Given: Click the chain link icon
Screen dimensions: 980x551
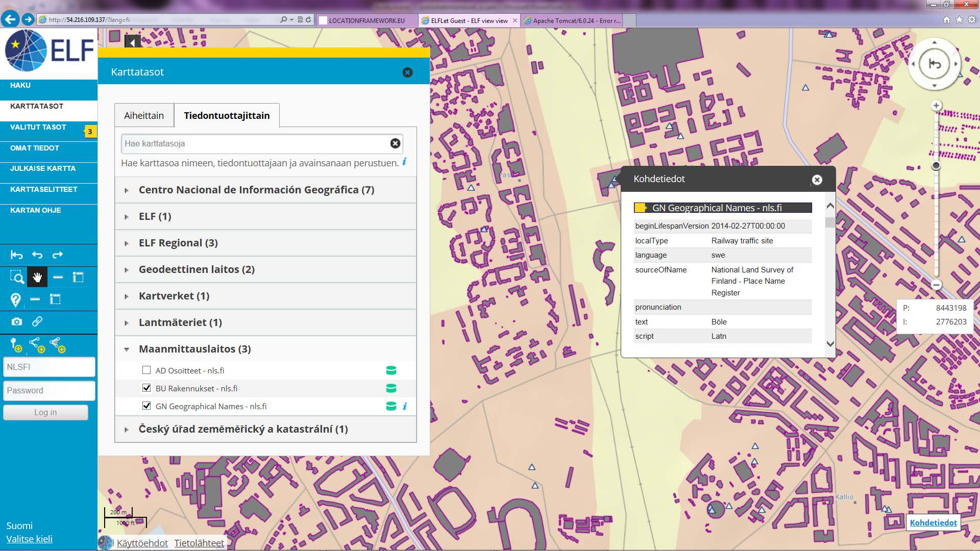Looking at the screenshot, I should click(37, 321).
